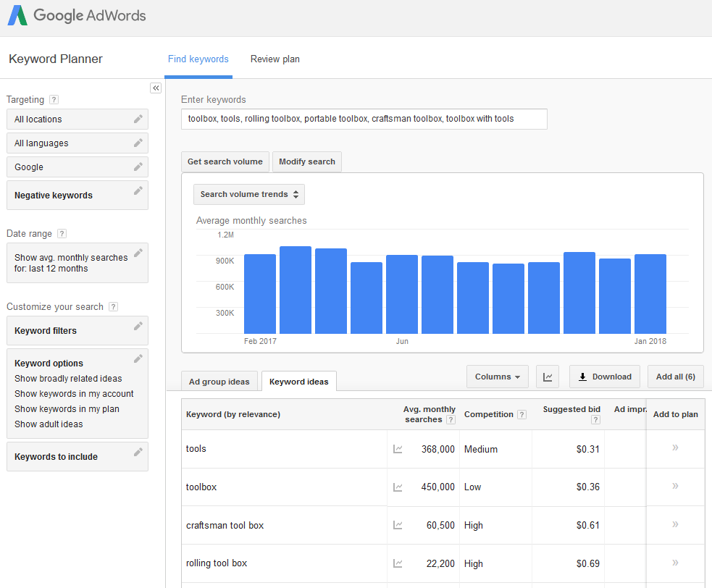Click the $0.69 suggested bid

[x=588, y=563]
